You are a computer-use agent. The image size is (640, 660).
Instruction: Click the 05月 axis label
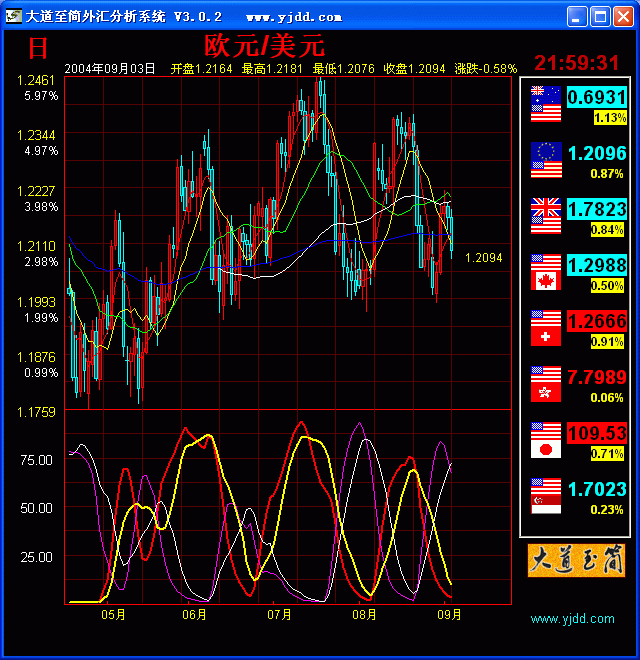[113, 615]
